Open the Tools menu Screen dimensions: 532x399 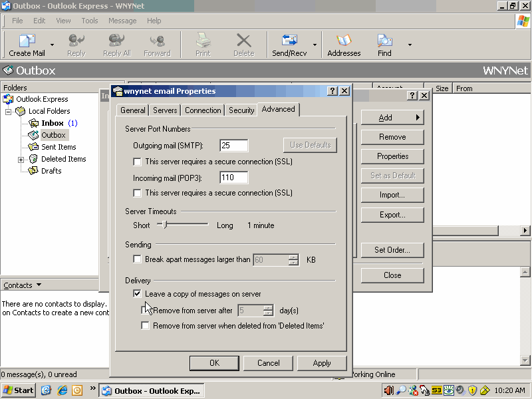point(90,21)
